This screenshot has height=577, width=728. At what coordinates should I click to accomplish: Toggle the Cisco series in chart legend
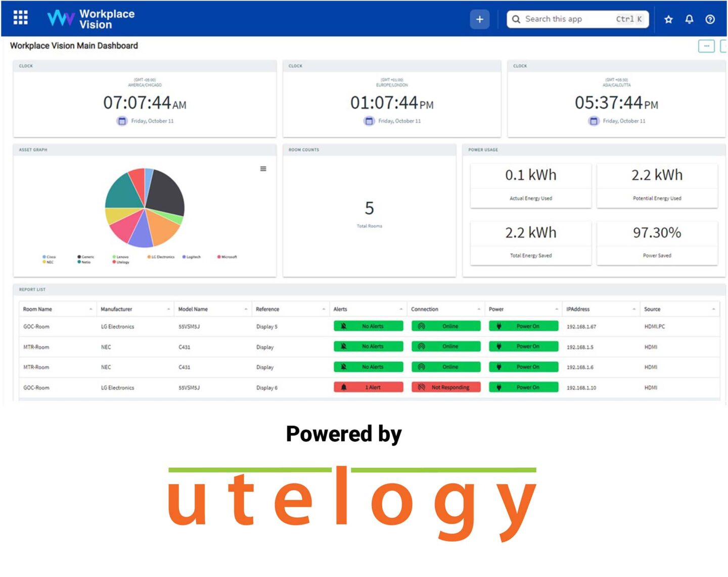pos(50,257)
